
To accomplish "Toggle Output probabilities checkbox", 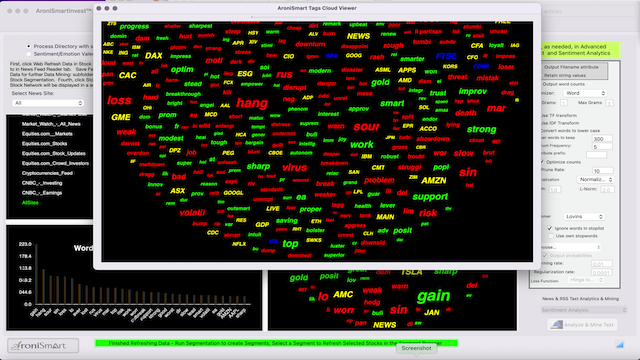I will 544,256.
